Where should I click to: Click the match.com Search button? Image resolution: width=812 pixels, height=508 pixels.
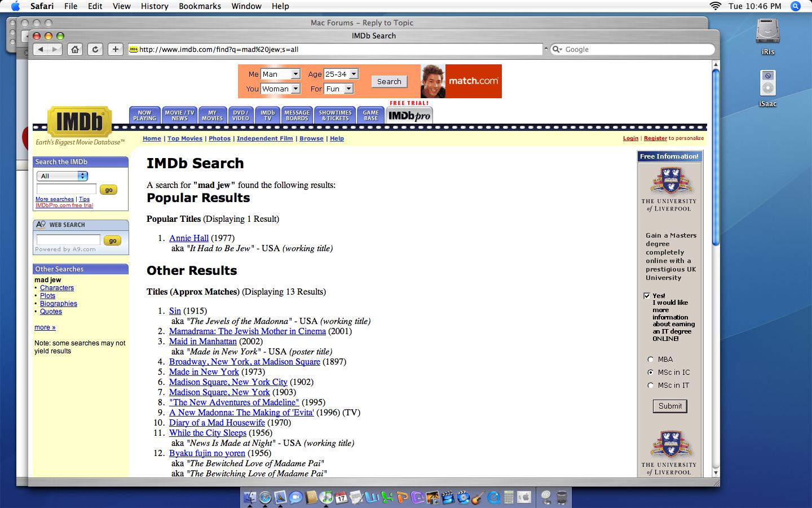(x=389, y=81)
